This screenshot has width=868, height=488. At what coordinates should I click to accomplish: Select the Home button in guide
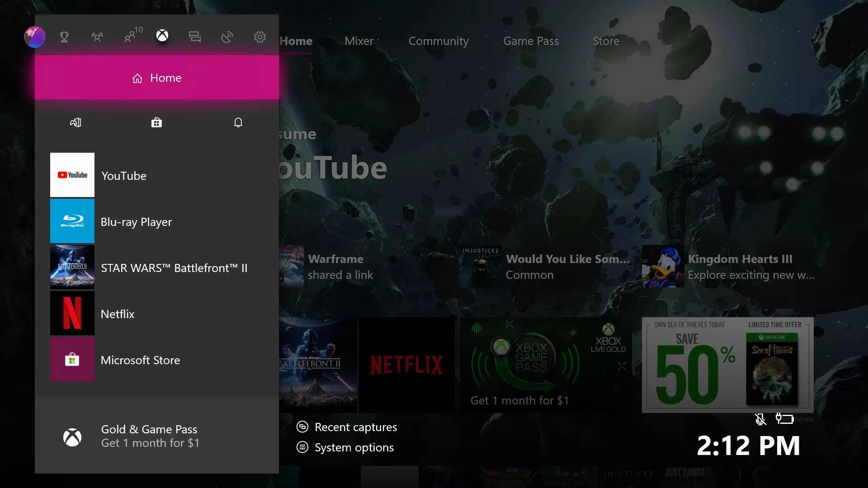coord(157,78)
